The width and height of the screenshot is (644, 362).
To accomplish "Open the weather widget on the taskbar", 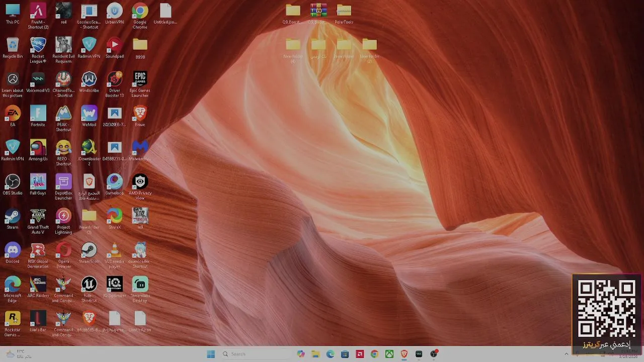I will [x=20, y=354].
